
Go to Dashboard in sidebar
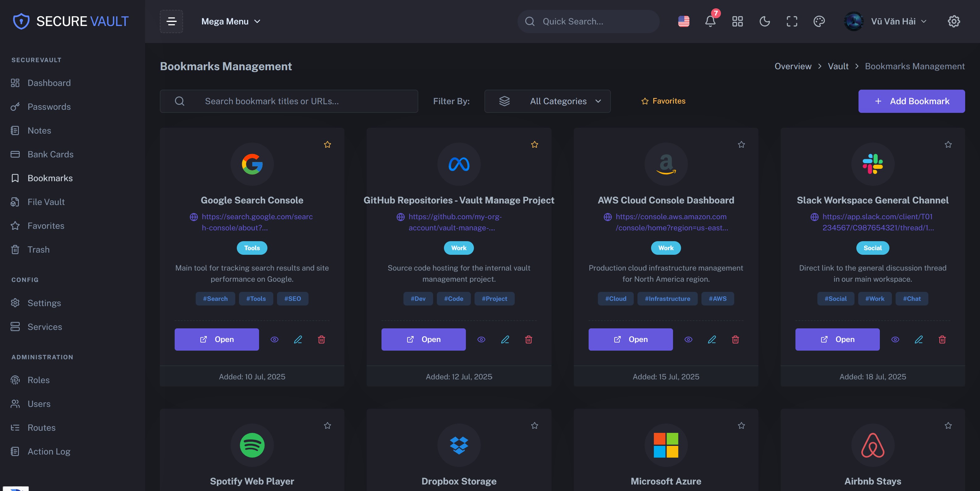point(41,83)
